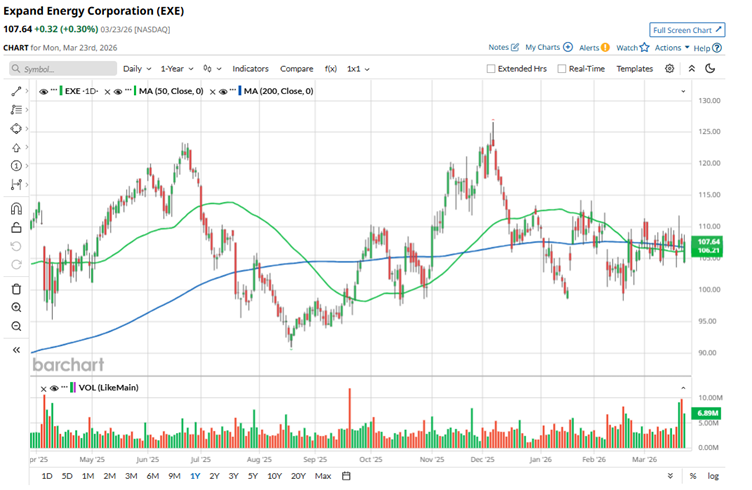Screen dimensions: 752x490
Task: Click the trash delete drawings icon
Action: click(x=16, y=289)
